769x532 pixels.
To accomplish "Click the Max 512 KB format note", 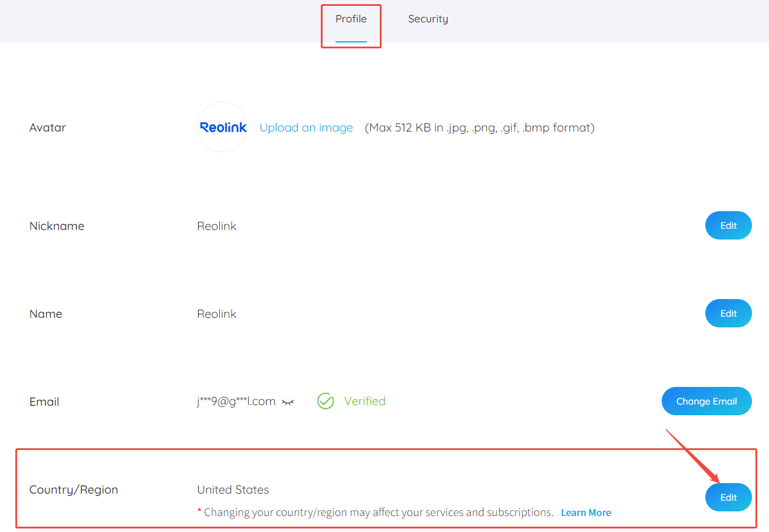I will click(479, 127).
